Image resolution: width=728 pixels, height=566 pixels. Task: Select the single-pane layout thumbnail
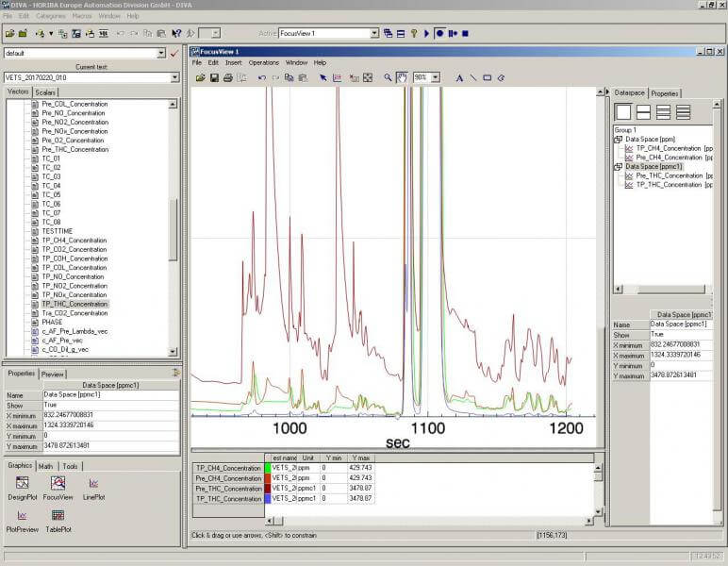click(x=623, y=112)
